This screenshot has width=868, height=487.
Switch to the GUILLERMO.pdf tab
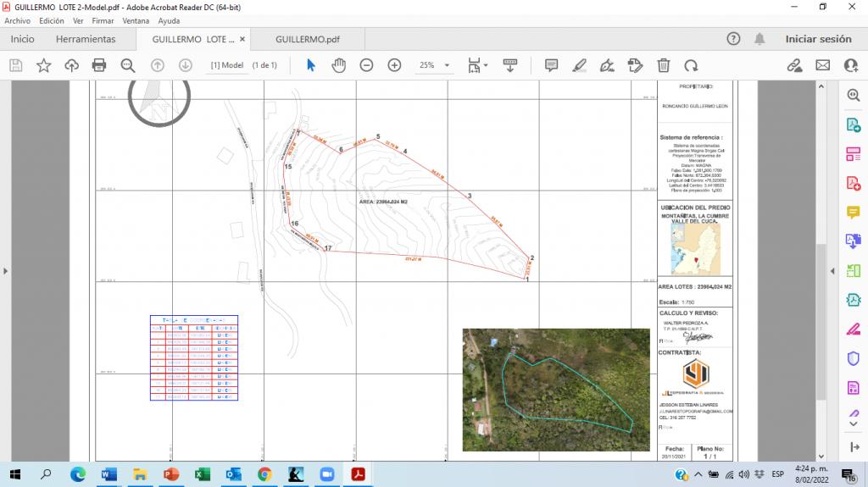tap(308, 39)
